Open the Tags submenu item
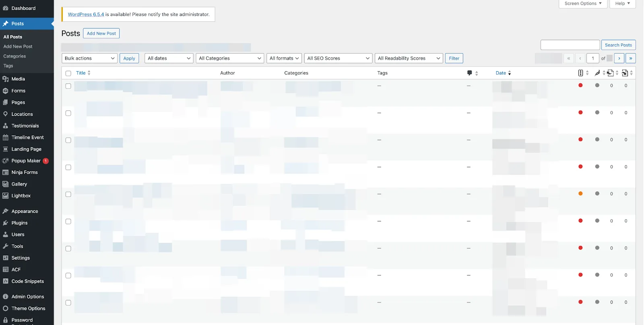 point(8,66)
